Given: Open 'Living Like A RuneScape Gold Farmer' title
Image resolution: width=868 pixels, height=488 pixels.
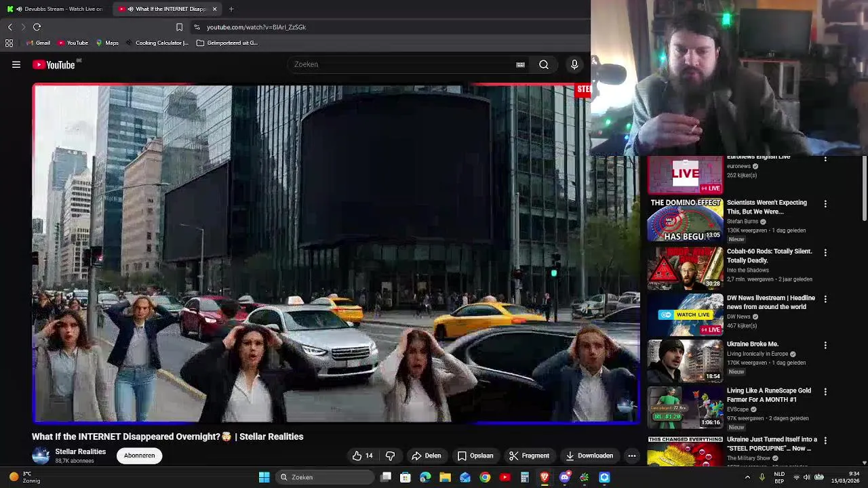Looking at the screenshot, I should [x=769, y=395].
